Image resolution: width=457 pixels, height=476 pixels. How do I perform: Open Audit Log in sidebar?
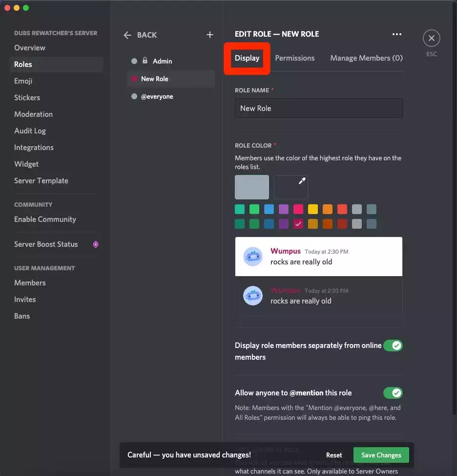[x=30, y=131]
